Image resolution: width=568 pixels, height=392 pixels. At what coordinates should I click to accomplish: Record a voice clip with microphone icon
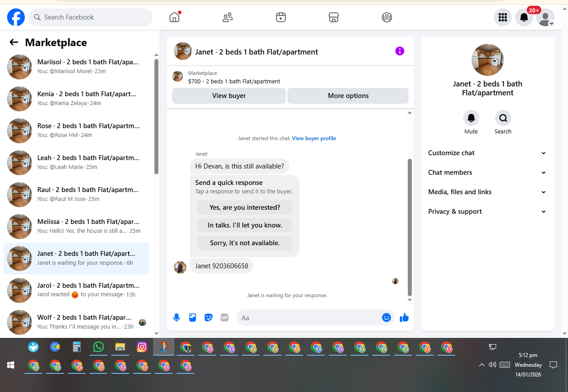pyautogui.click(x=177, y=318)
